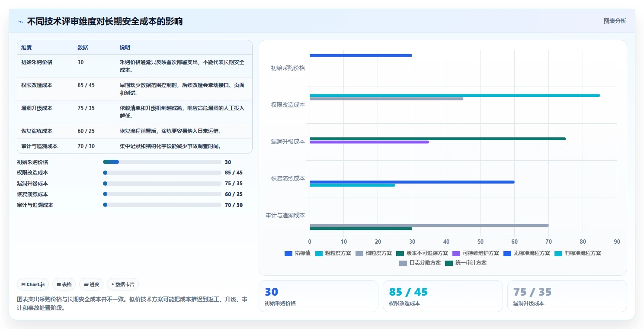Click the 审计与追溯成本 label on the chart axis
Viewport: 644px width, 329px height.
pyautogui.click(x=285, y=215)
